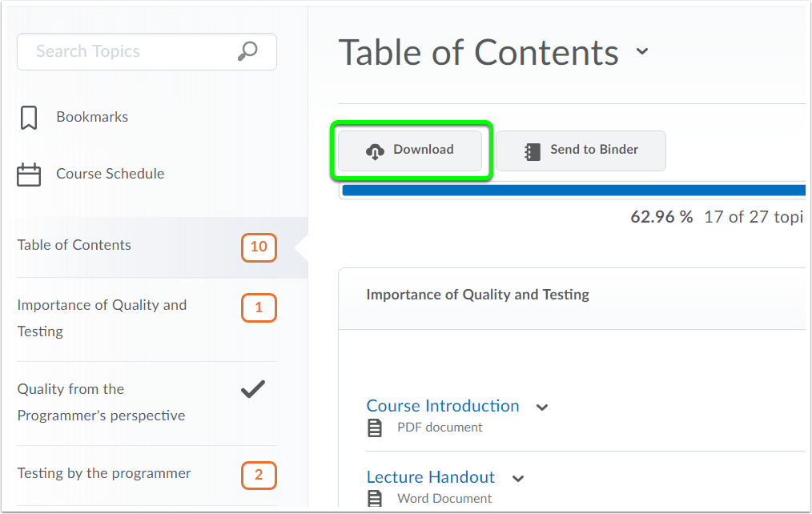
Task: Click the badge 1 beside Importance of Quality
Action: pos(259,308)
